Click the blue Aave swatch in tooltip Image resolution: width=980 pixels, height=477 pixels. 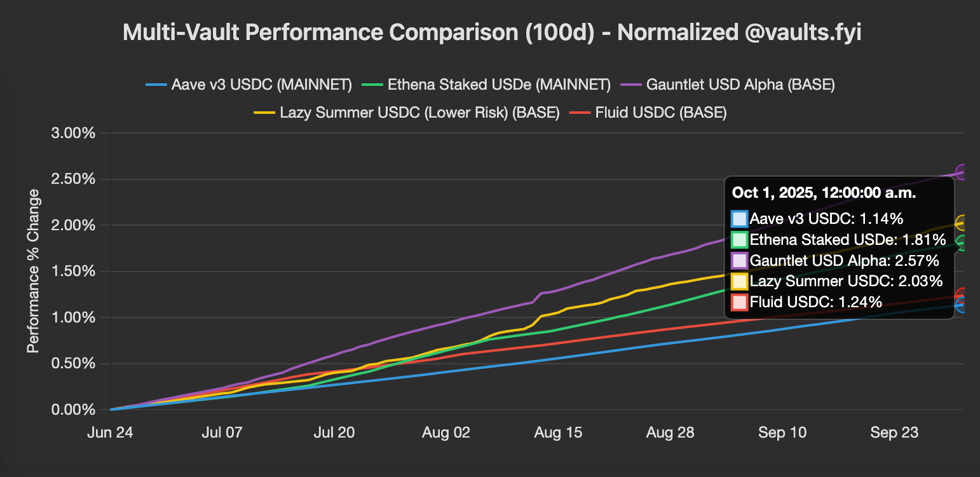[x=739, y=219]
